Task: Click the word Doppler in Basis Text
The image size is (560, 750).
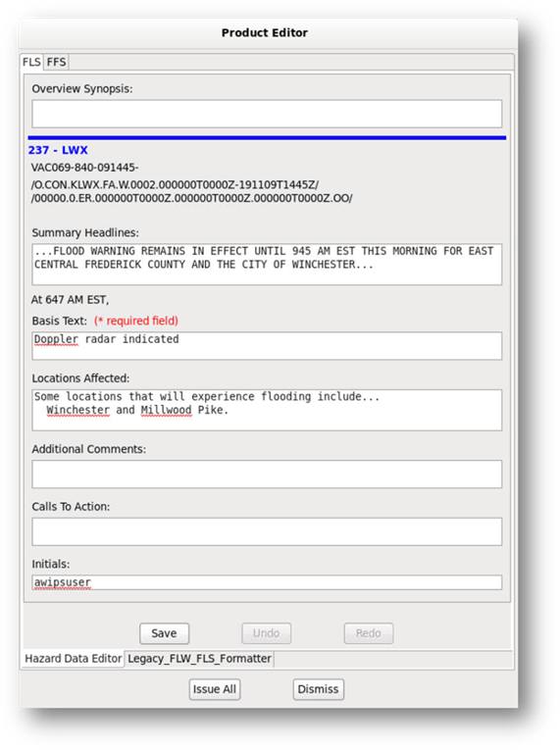Action: tap(56, 339)
